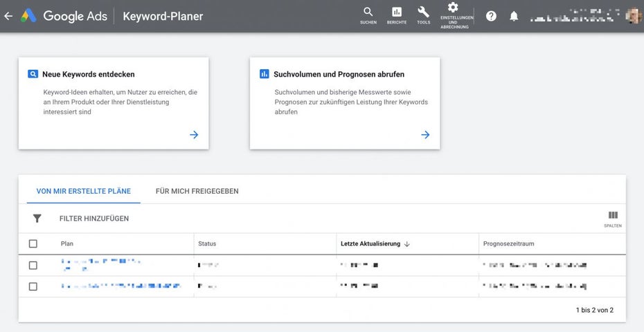Click the account profile avatar
The image size is (644, 332).
coord(634,17)
